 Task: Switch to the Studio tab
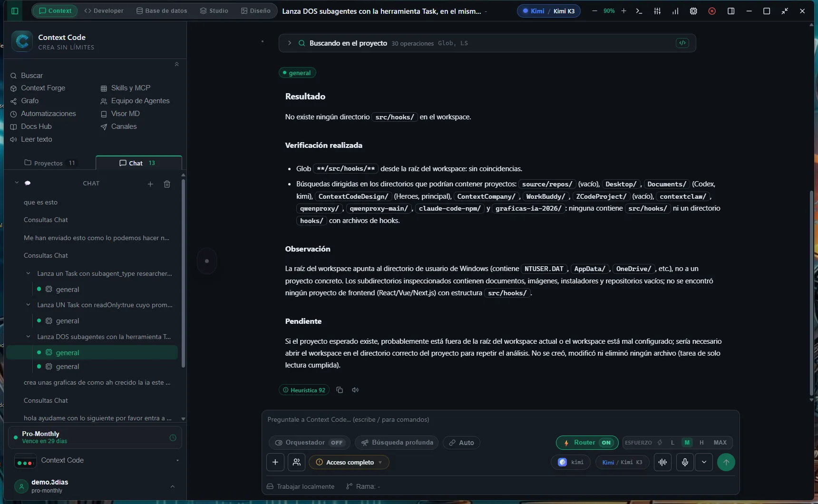click(x=214, y=11)
